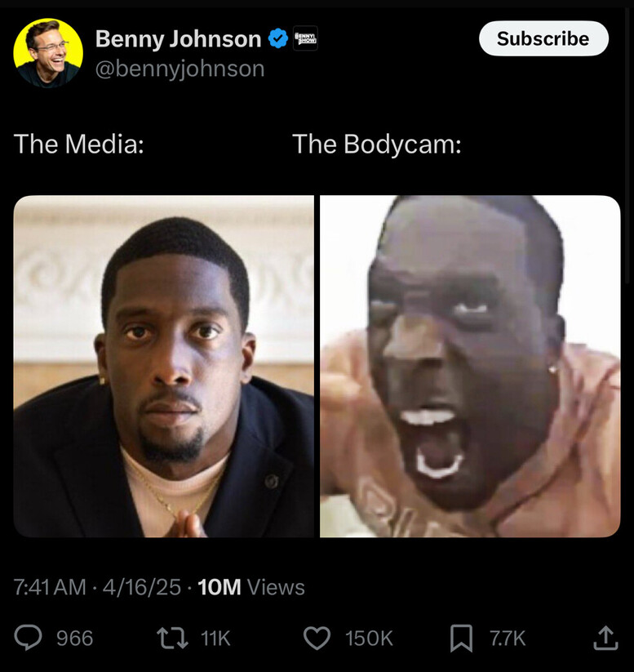
Task: Click the repost arrows icon
Action: click(172, 639)
